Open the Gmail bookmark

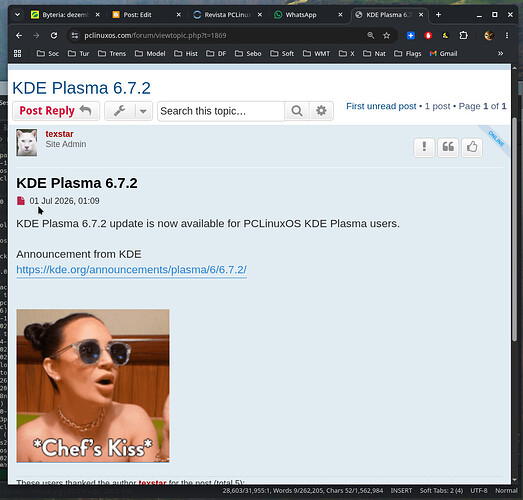[443, 53]
